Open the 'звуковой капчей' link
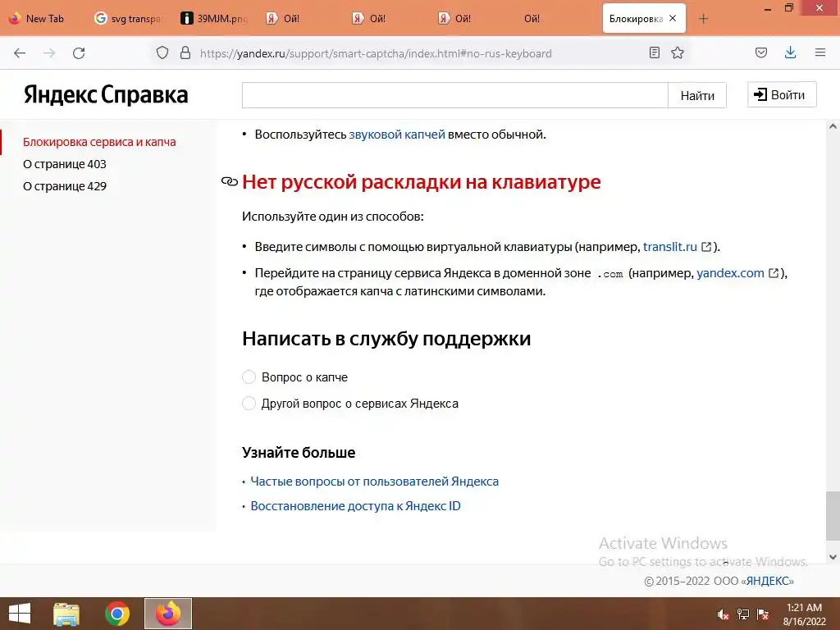This screenshot has width=840, height=630. click(x=397, y=135)
